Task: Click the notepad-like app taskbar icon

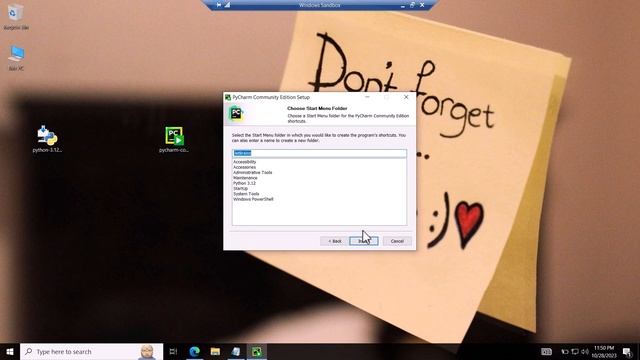Action: (x=236, y=351)
